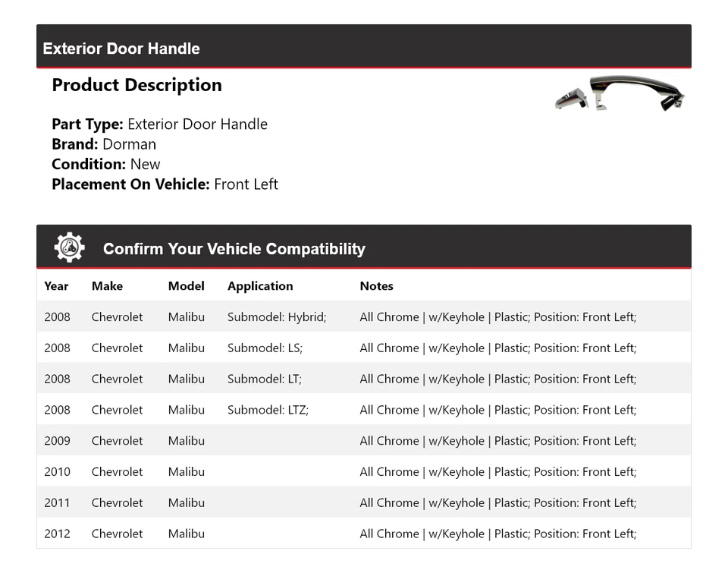Click the gear icon beside Confirm Your Vehicle Compatibility
728x573 pixels.
[x=69, y=247]
